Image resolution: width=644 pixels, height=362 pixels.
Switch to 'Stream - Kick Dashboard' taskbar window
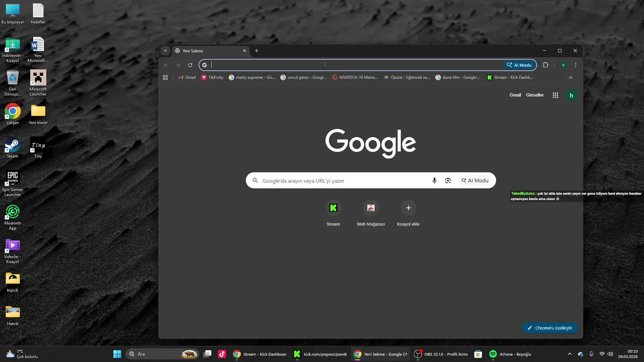[260, 354]
